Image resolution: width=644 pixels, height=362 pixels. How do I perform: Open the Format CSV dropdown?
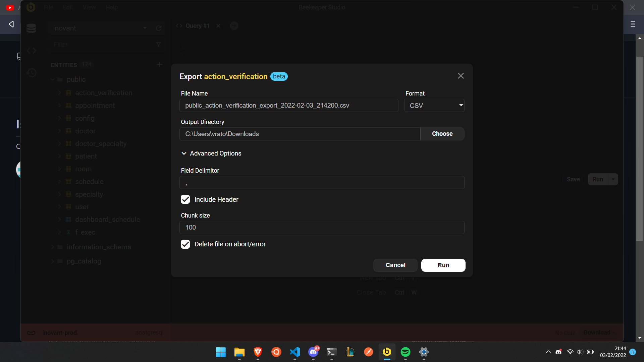point(434,106)
